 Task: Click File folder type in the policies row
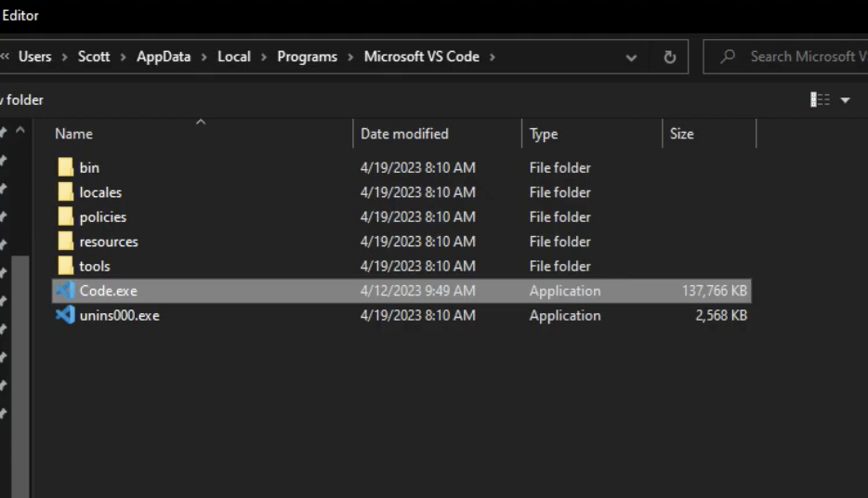(559, 216)
